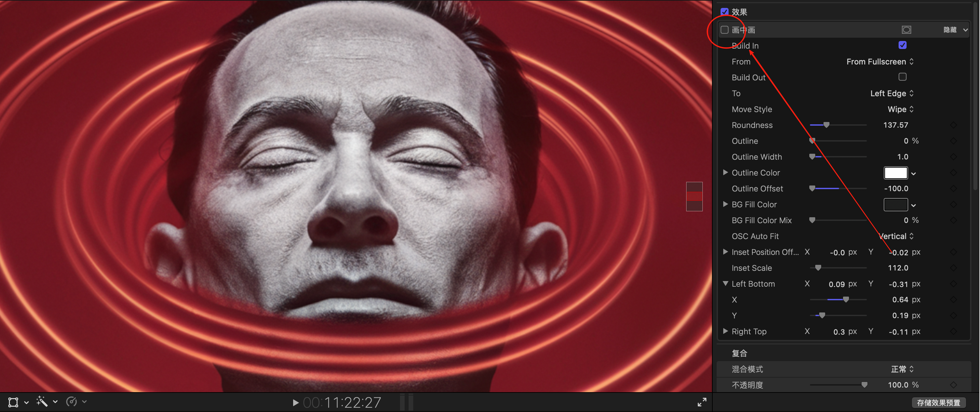Click the fullscreen viewer arrows icon
Screen dimensions: 980x412
click(702, 402)
